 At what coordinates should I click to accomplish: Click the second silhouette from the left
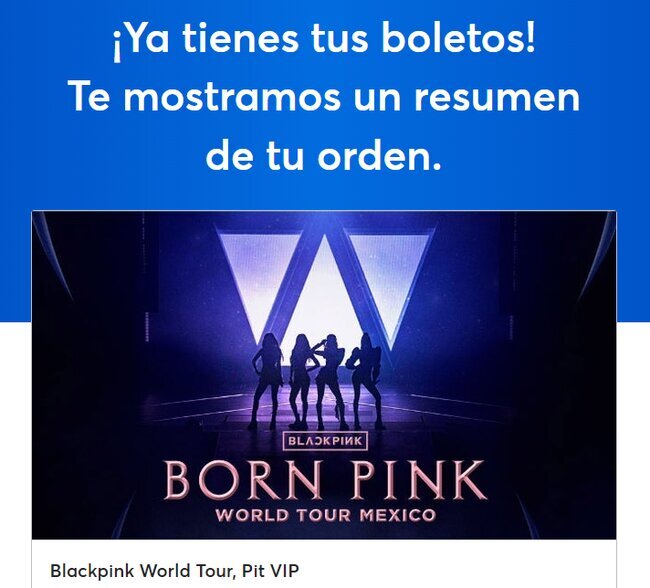(302, 381)
